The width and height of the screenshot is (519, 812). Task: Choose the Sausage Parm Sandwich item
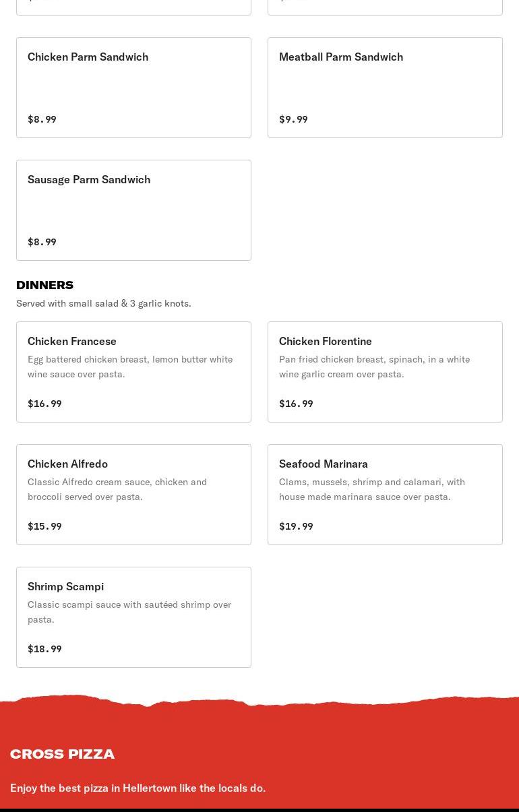pos(89,180)
